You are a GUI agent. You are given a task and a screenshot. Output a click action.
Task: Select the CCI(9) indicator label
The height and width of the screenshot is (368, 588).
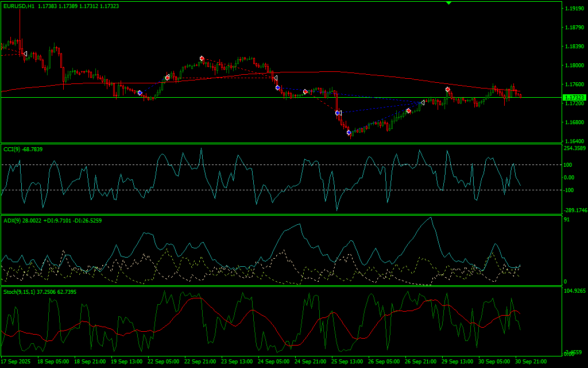pyautogui.click(x=15, y=149)
